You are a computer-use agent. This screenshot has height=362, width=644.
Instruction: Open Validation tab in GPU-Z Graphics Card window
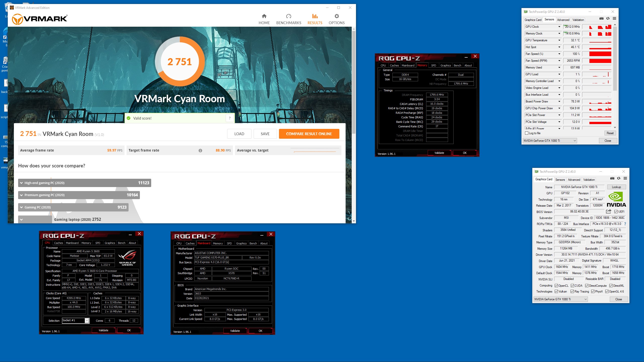pyautogui.click(x=589, y=180)
